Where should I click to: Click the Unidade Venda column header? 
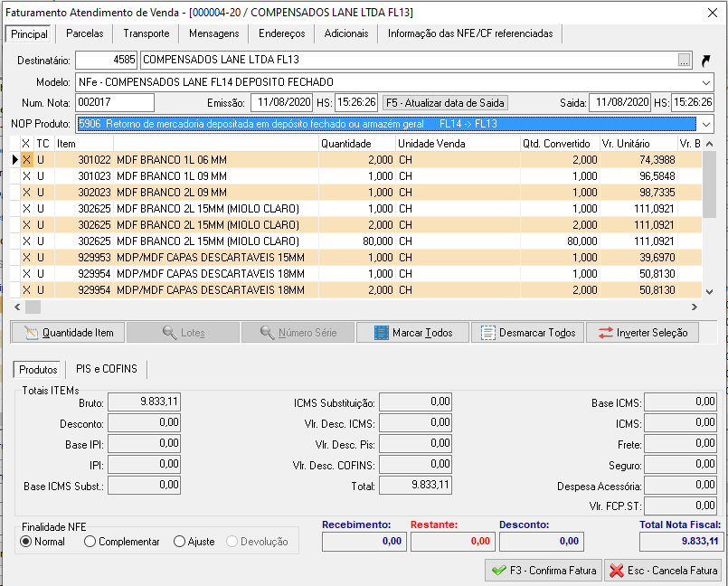tap(458, 144)
